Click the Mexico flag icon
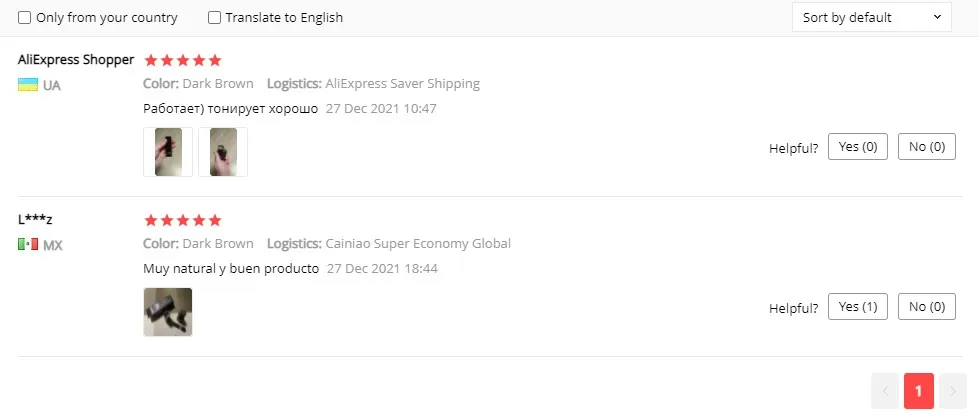Screen dimensions: 979x416 point(28,245)
